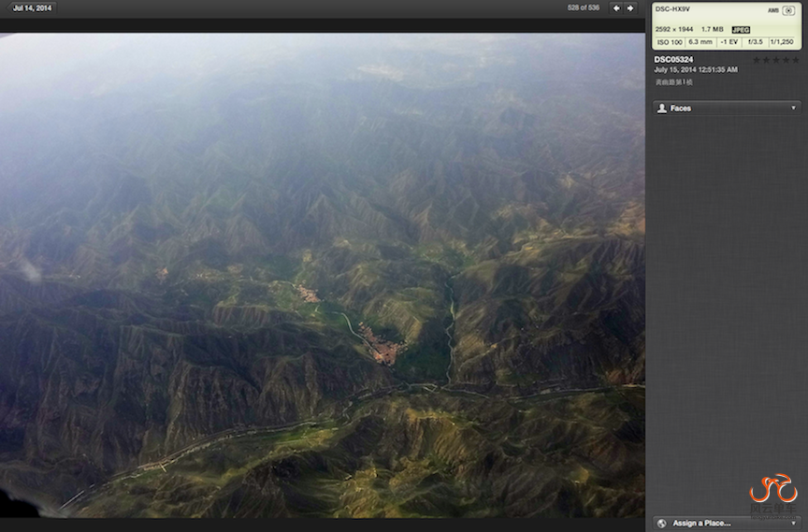Image resolution: width=808 pixels, height=532 pixels.
Task: Click the metering mode icon beside AWB
Action: (x=788, y=10)
